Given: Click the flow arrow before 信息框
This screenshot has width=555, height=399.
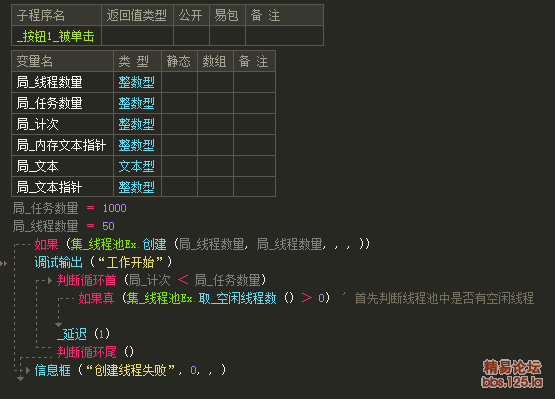Looking at the screenshot, I should 28,371.
